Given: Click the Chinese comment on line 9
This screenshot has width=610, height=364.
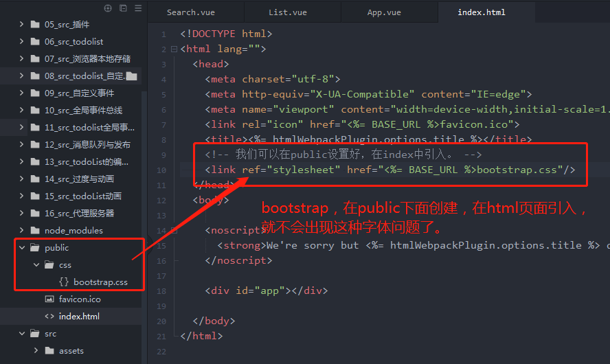Looking at the screenshot, I should click(343, 155).
